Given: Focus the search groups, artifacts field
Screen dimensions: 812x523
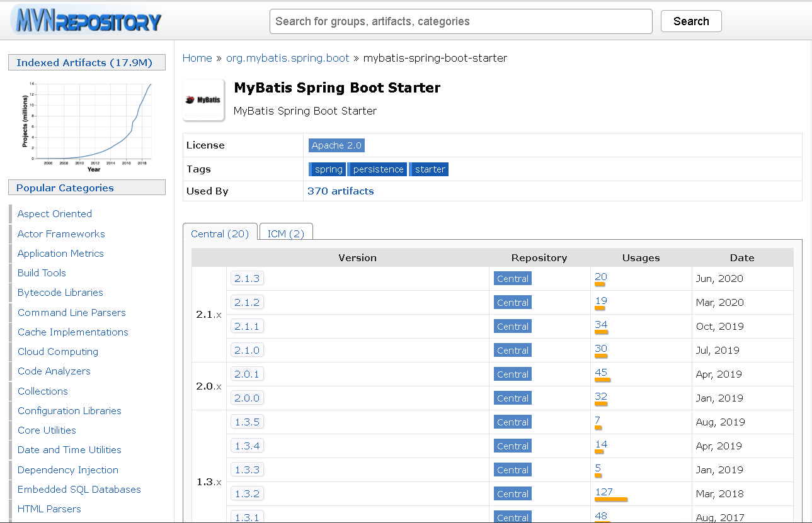Looking at the screenshot, I should pos(460,21).
